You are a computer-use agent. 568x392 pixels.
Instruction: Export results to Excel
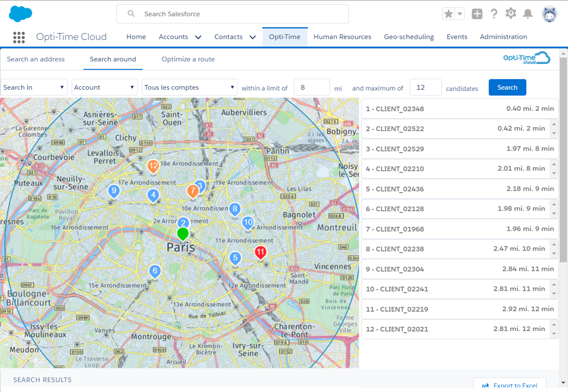(x=509, y=384)
